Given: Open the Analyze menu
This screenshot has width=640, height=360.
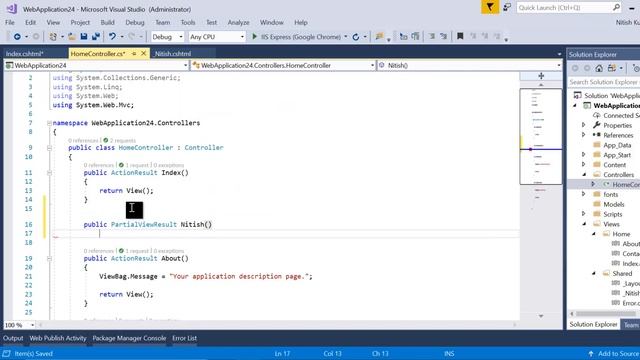Looking at the screenshot, I should click(238, 22).
